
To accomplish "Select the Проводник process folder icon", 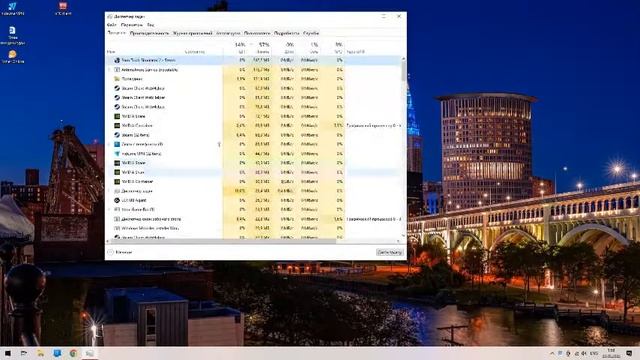I will [x=117, y=79].
